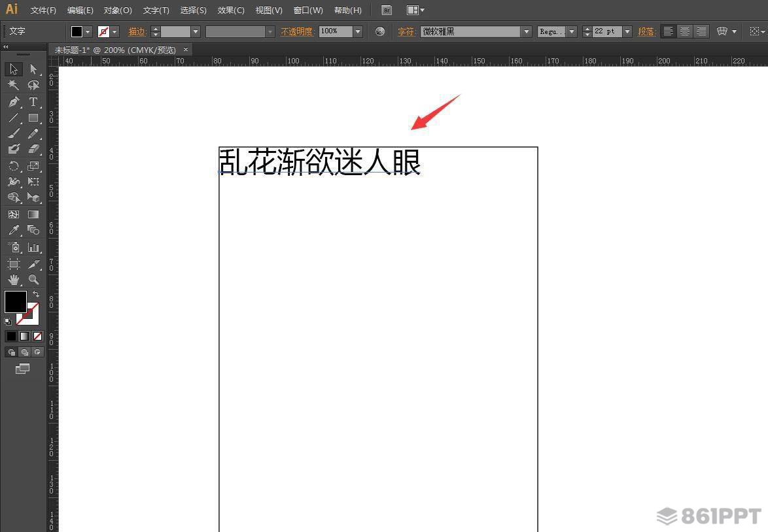768x532 pixels.
Task: Activate the Scale tool
Action: pos(33,166)
